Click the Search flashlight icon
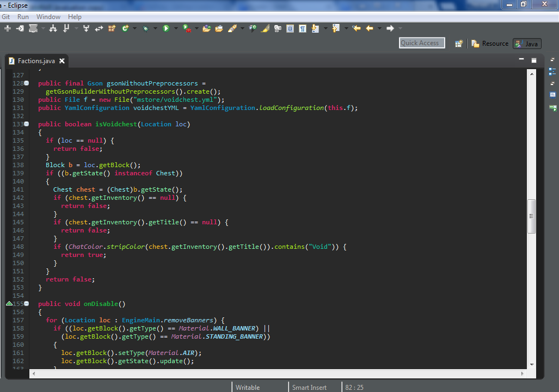The image size is (559, 392). (232, 28)
